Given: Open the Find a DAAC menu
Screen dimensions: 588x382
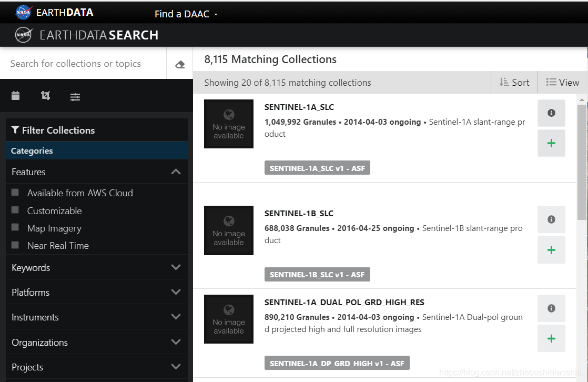Looking at the screenshot, I should (186, 14).
